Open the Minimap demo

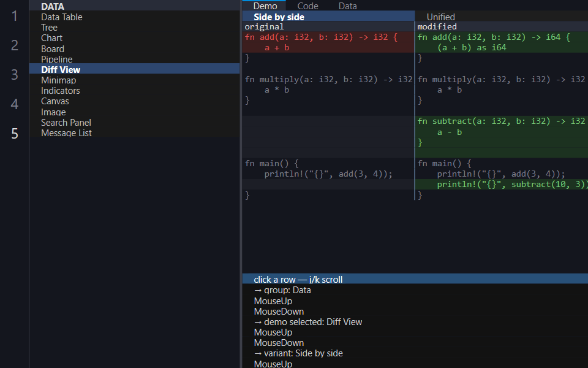pyautogui.click(x=134, y=80)
